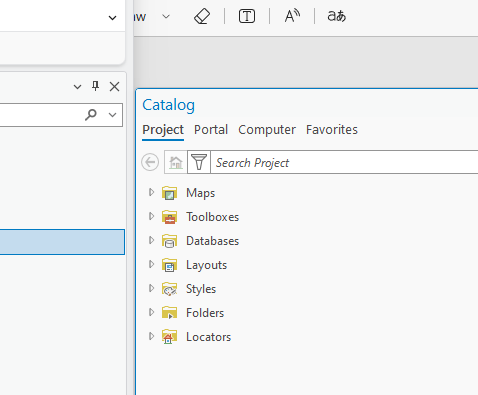Select the Databases tree item label

pos(213,241)
